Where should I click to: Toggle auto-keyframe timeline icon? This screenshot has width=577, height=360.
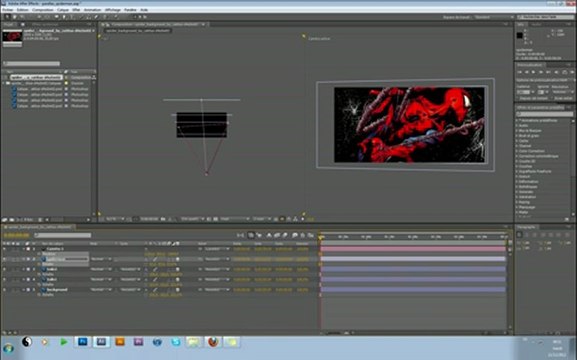coord(302,235)
